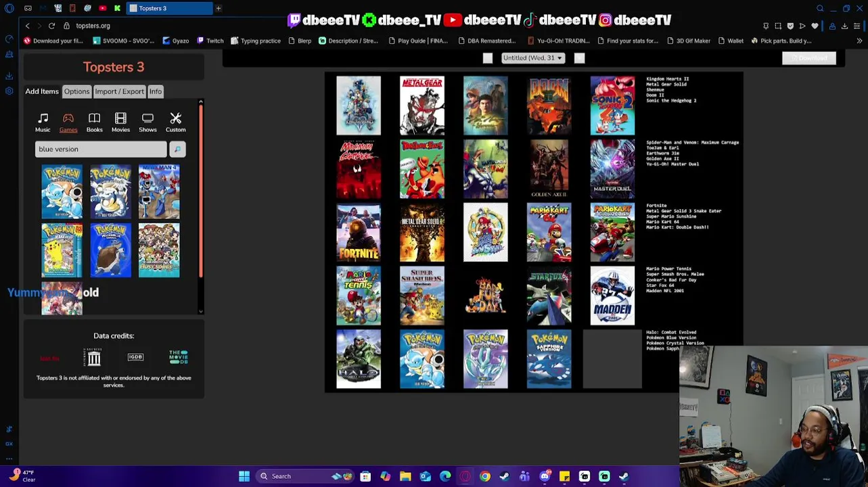
Task: Pick the Pikachu yellow cover search result
Action: pos(62,250)
